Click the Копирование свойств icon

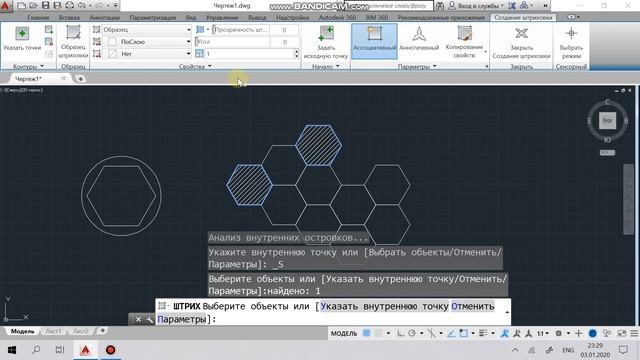coord(464,33)
